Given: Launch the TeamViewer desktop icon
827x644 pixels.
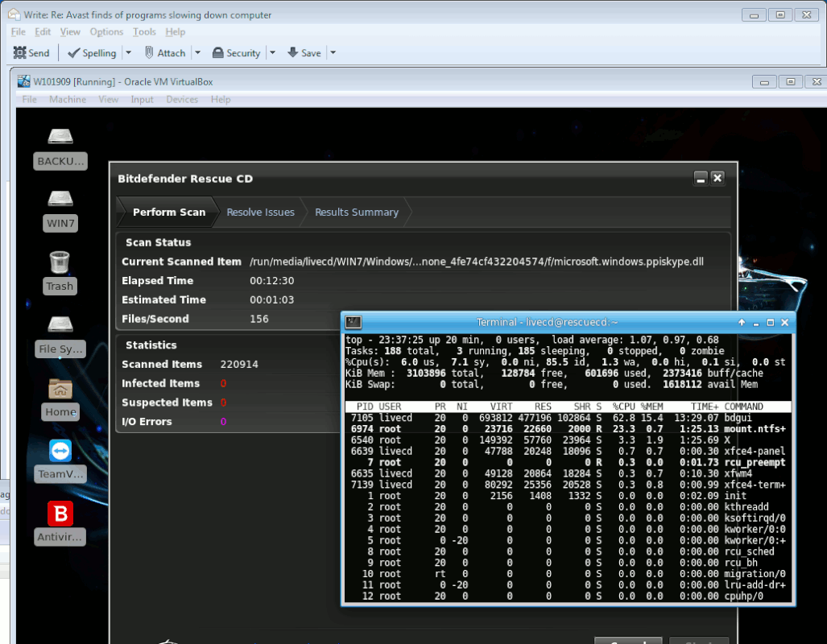Looking at the screenshot, I should click(60, 460).
